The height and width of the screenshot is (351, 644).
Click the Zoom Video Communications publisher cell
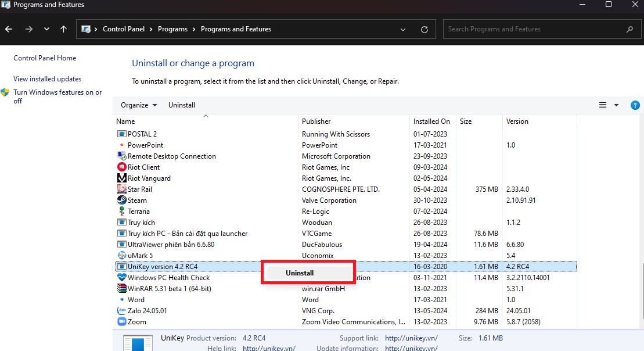click(354, 322)
